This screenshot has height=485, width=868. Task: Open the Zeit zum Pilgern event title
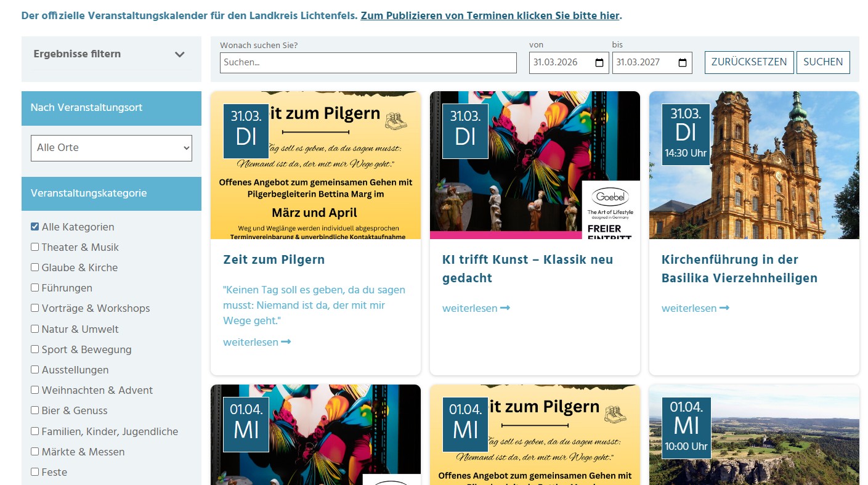click(274, 259)
